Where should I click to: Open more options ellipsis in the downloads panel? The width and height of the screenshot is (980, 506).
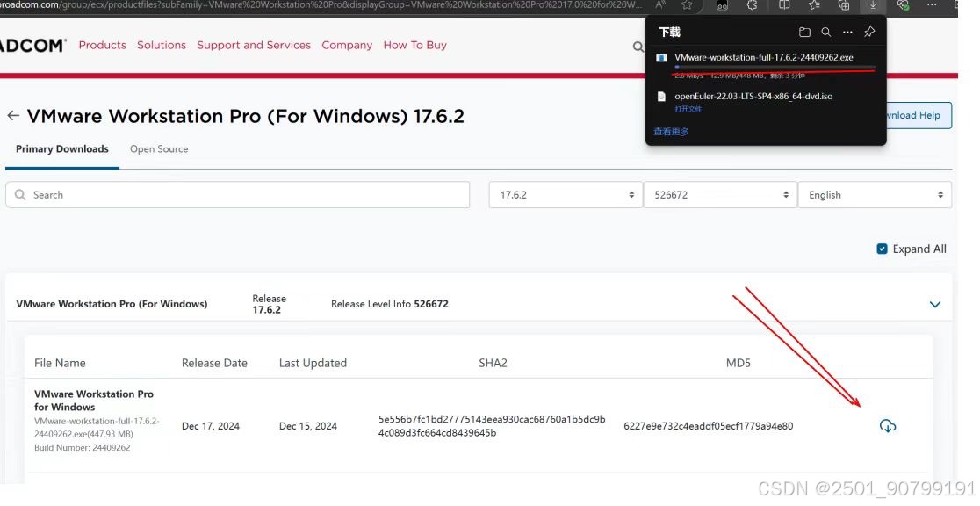pos(847,32)
